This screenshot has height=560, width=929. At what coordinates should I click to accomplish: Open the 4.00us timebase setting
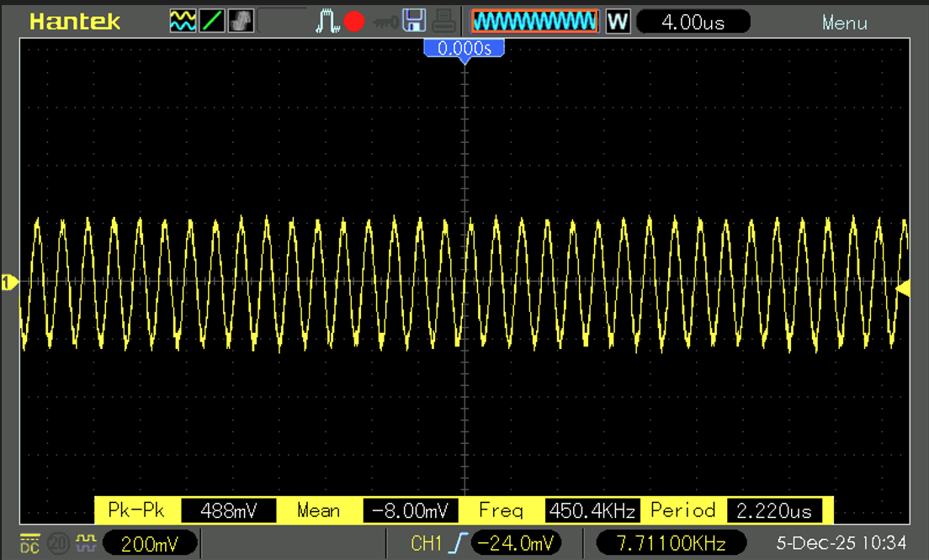[x=693, y=23]
